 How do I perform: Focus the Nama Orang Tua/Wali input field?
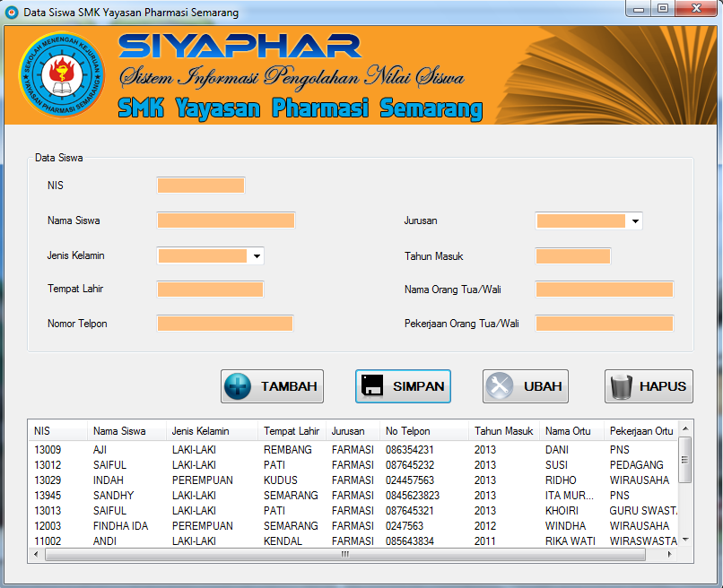pos(605,290)
